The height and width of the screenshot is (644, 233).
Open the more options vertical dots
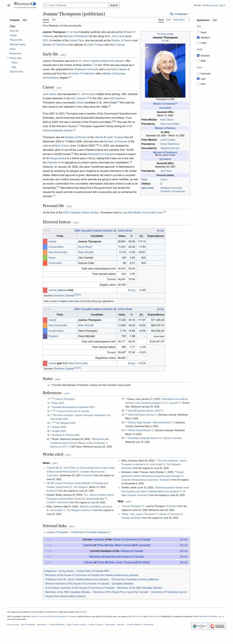pos(189,20)
